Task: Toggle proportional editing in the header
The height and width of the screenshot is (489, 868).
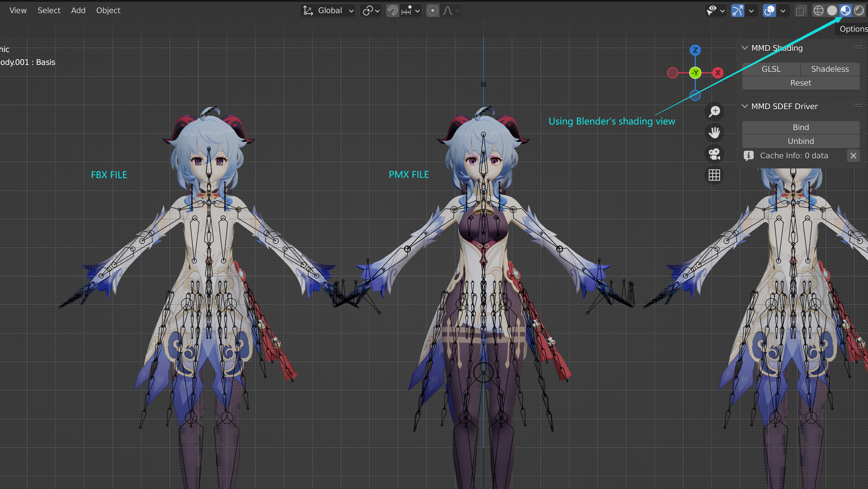Action: [433, 10]
